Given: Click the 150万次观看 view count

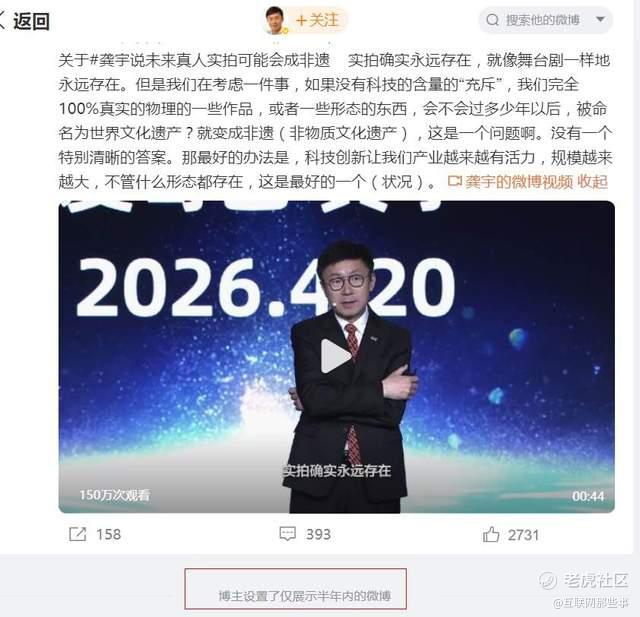Looking at the screenshot, I should tap(114, 495).
